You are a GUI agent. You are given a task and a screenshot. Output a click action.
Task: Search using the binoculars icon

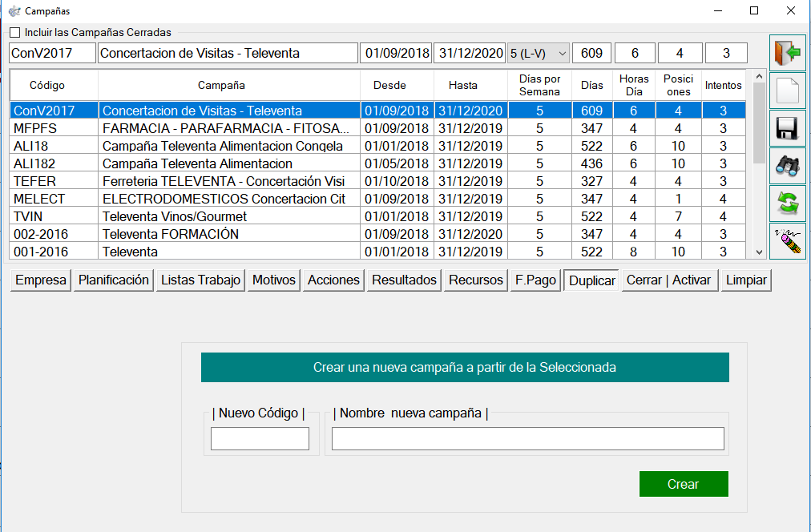tap(787, 166)
